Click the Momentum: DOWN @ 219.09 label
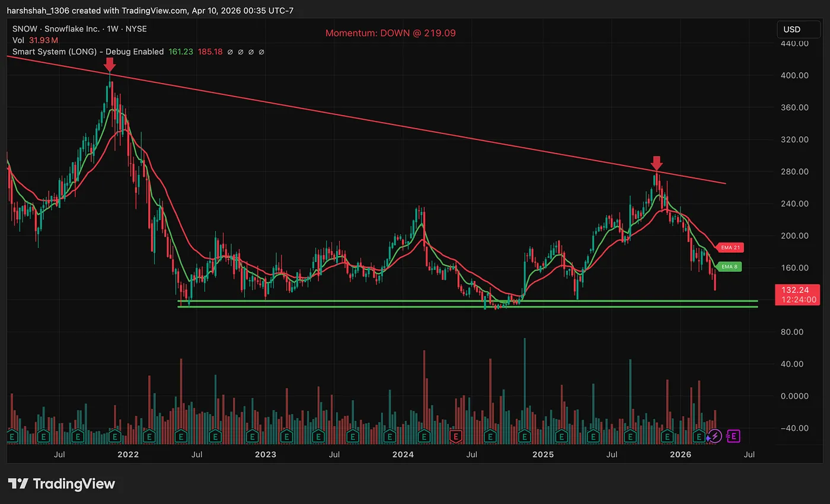The height and width of the screenshot is (504, 830). 391,33
